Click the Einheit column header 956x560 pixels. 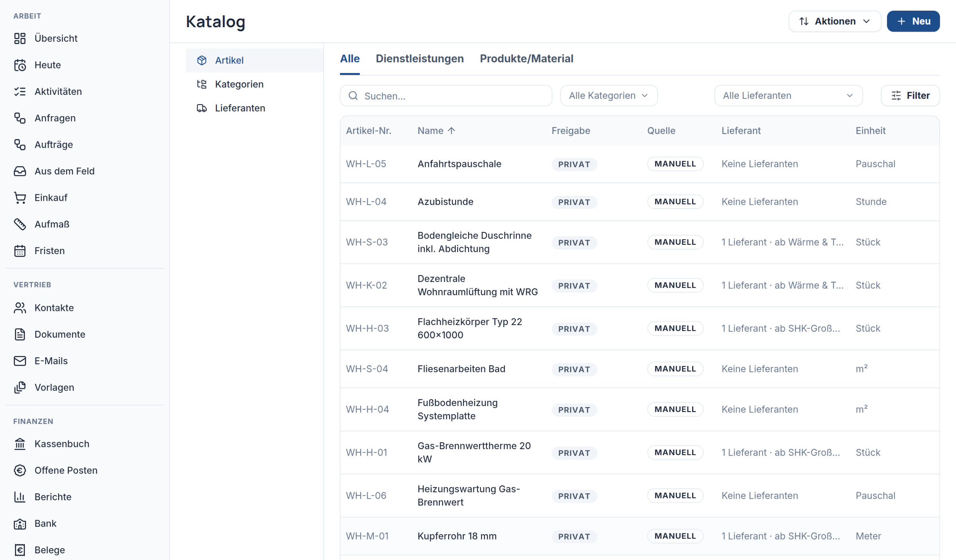pyautogui.click(x=870, y=131)
